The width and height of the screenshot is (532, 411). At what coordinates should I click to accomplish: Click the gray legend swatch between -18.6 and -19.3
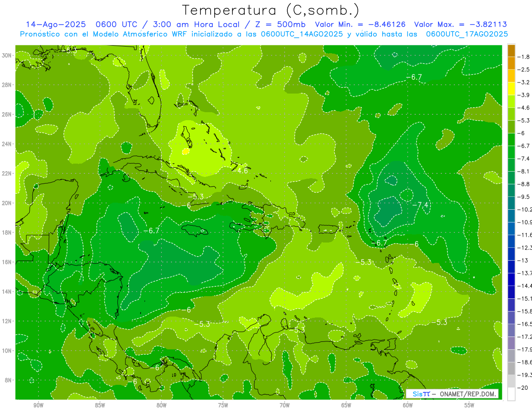(511, 368)
